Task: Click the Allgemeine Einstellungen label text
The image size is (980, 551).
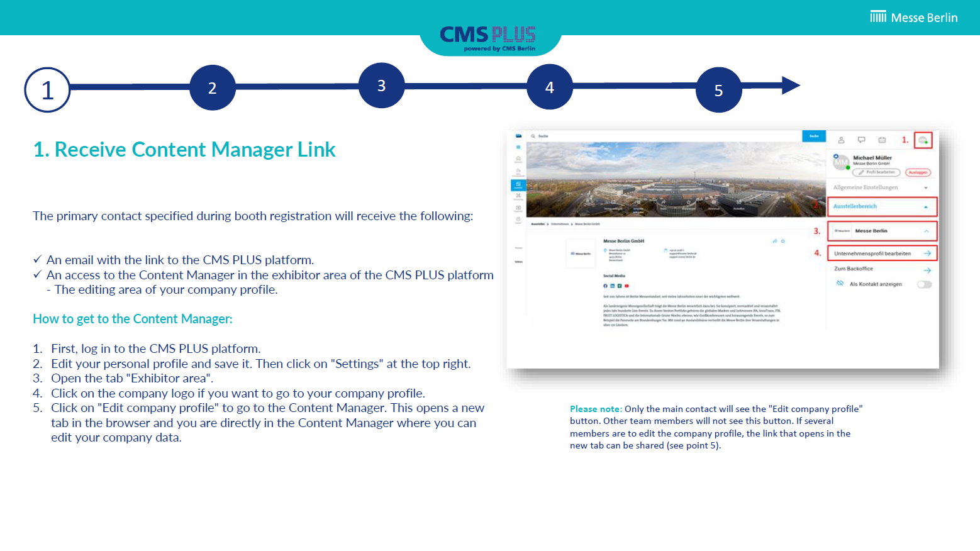Action: pyautogui.click(x=866, y=187)
